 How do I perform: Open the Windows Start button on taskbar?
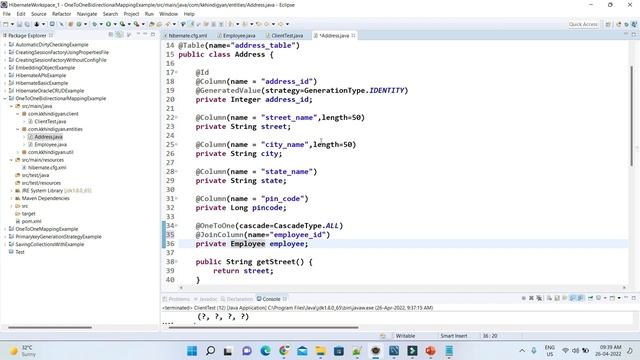coord(192,351)
